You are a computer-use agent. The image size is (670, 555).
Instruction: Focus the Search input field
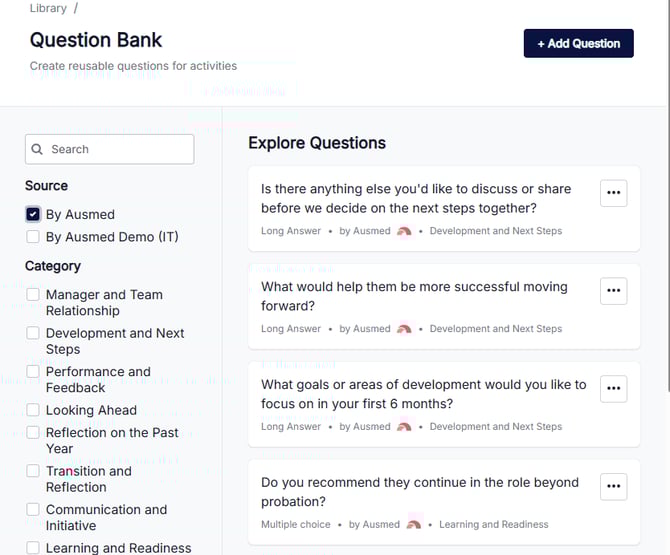109,149
